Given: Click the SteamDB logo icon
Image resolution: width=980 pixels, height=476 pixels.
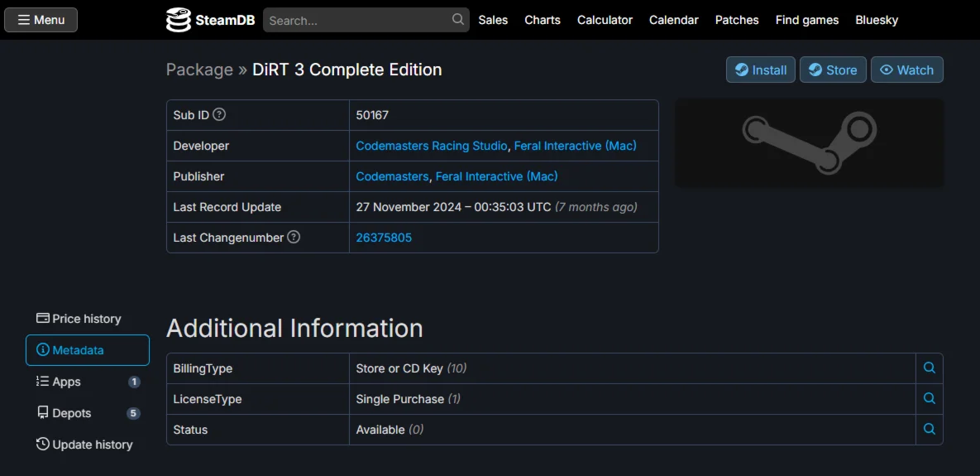Looking at the screenshot, I should coord(178,20).
